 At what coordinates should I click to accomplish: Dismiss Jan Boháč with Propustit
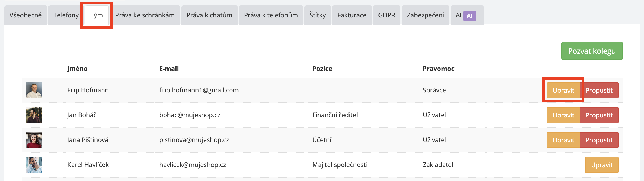click(599, 115)
